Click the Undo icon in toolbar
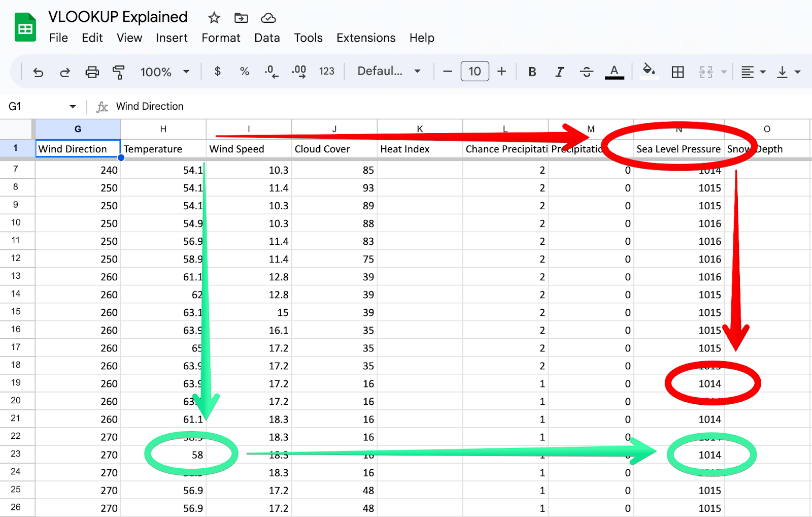The image size is (812, 517). tap(38, 72)
